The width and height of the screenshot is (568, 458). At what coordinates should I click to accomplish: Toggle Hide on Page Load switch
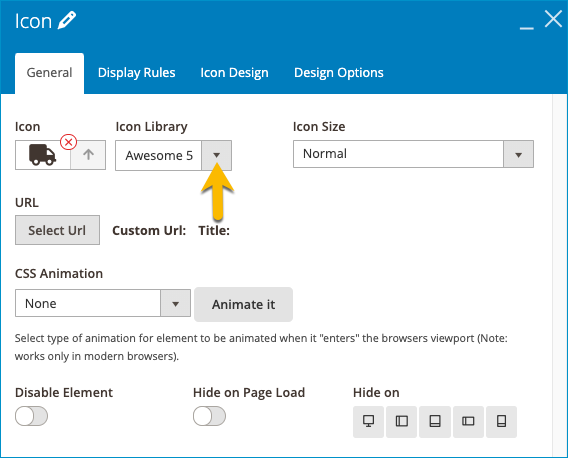coord(209,416)
